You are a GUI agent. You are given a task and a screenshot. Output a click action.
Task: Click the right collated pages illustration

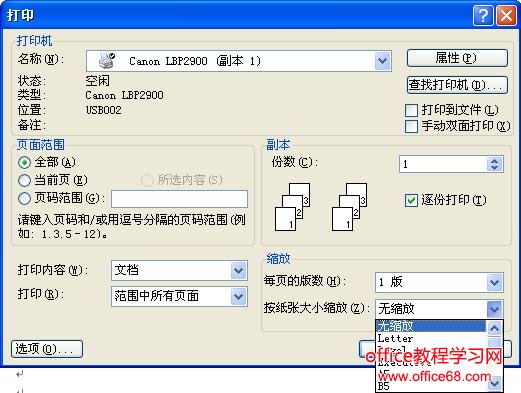click(350, 207)
